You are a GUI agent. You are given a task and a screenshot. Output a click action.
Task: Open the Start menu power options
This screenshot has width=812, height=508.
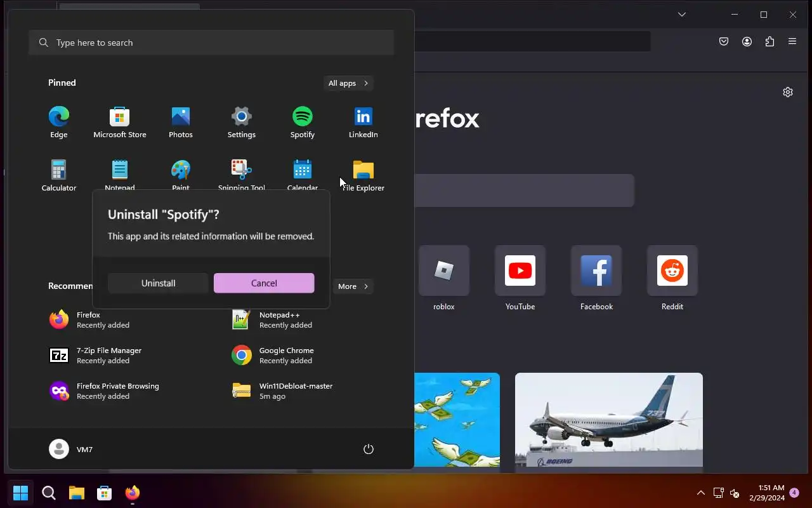point(369,449)
